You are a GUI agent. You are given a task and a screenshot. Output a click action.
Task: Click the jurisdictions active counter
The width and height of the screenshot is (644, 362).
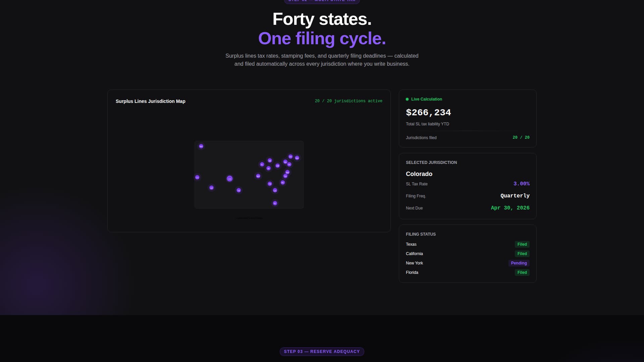(x=348, y=101)
